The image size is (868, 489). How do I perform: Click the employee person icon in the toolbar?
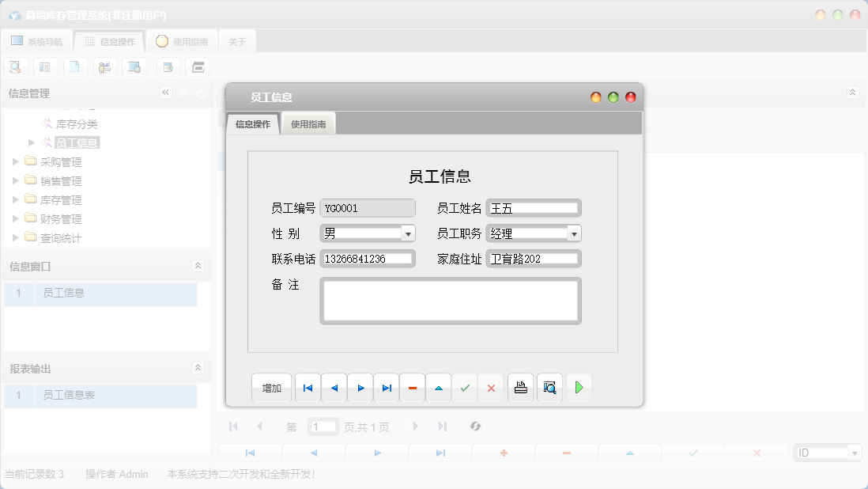pos(105,66)
